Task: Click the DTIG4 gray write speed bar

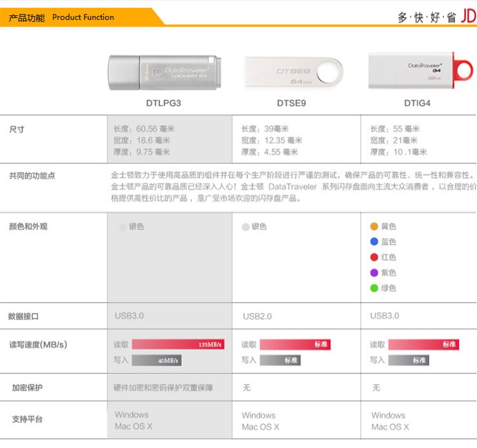Action: 408,360
